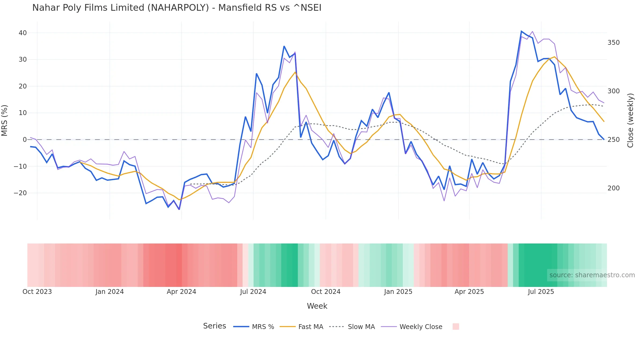Click the 'Jul 2025' x-axis label
The image size is (644, 362).
point(541,292)
